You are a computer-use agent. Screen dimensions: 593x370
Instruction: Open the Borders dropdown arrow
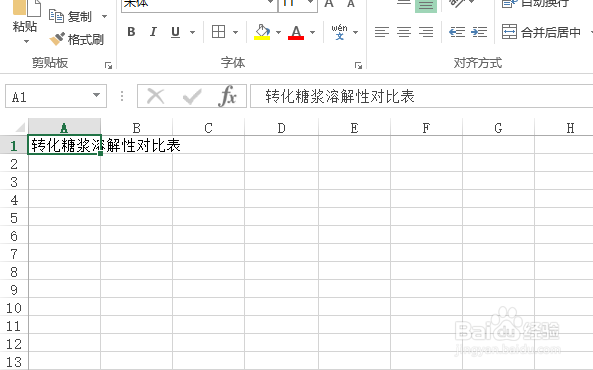(235, 33)
